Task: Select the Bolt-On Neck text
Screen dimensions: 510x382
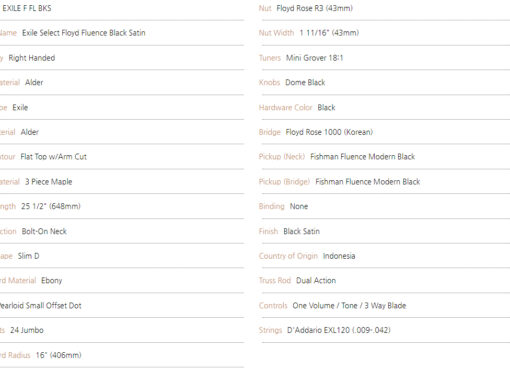Action: pyautogui.click(x=44, y=231)
